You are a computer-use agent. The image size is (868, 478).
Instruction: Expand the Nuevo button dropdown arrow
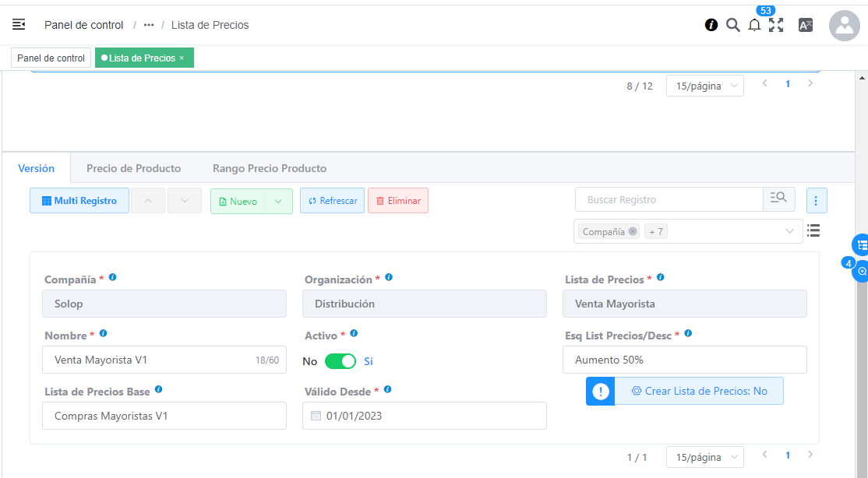[x=279, y=201]
